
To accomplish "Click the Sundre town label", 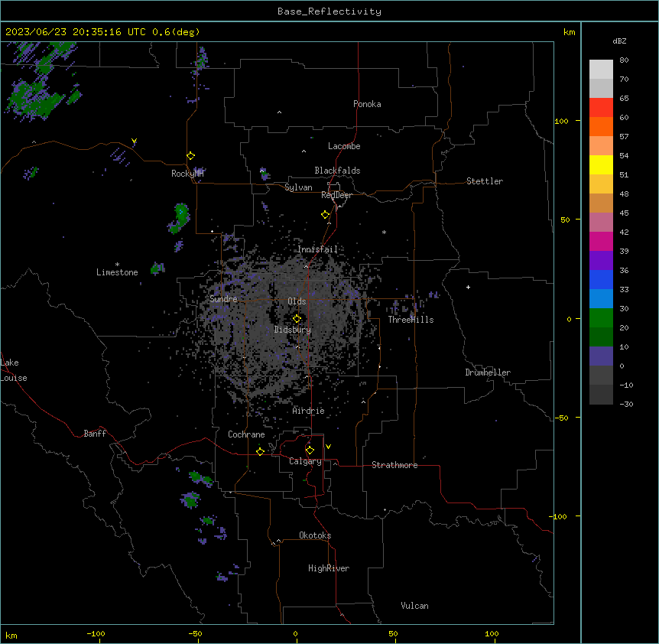I will 223,299.
